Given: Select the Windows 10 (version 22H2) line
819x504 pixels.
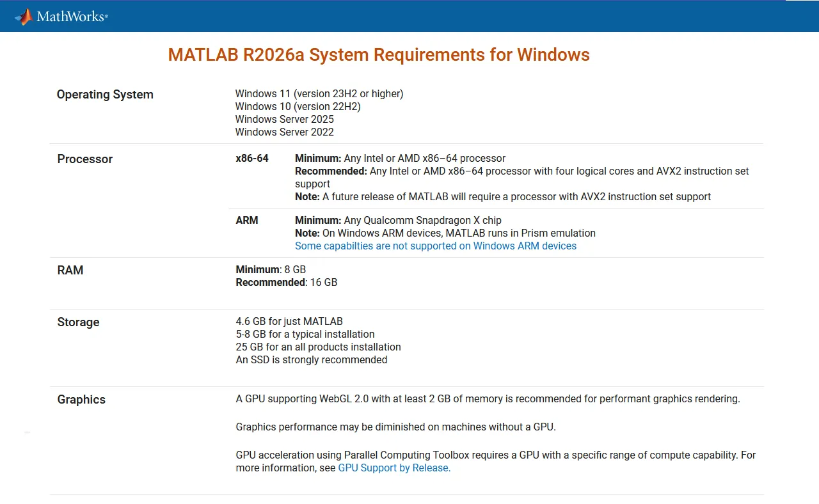Looking at the screenshot, I should (298, 107).
